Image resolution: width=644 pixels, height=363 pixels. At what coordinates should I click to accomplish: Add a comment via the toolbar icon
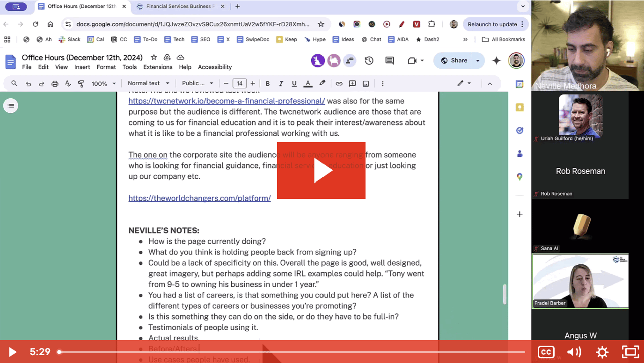pyautogui.click(x=352, y=84)
